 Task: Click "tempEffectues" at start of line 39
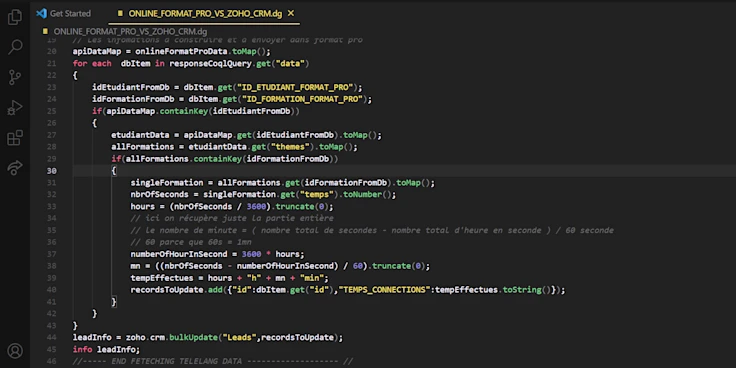pyautogui.click(x=162, y=278)
